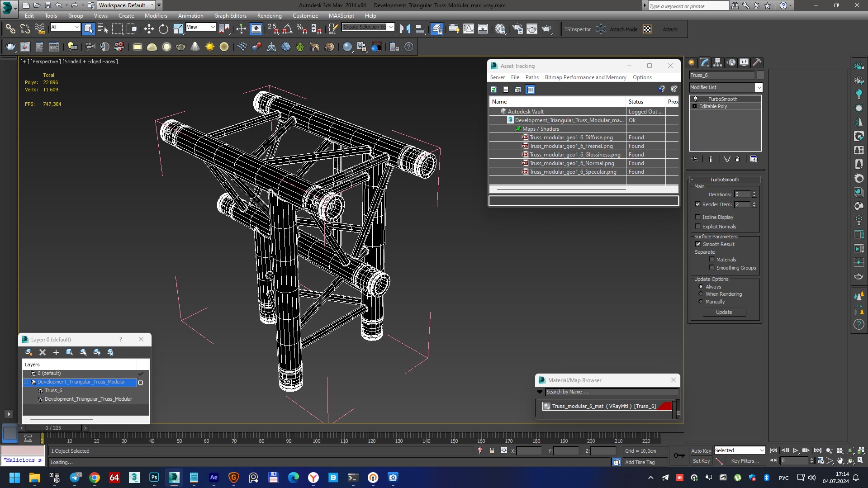Select the Always update option
This screenshot has height=488, width=868.
click(x=701, y=287)
